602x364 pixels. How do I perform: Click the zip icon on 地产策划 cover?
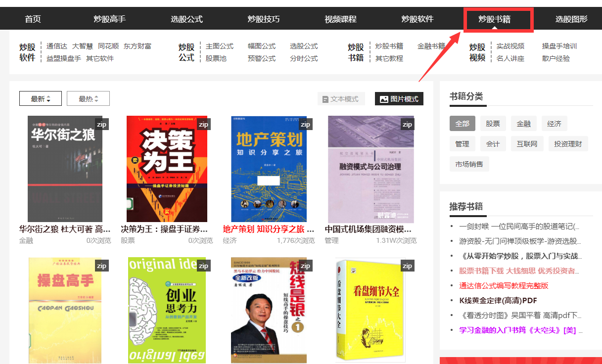pos(305,124)
